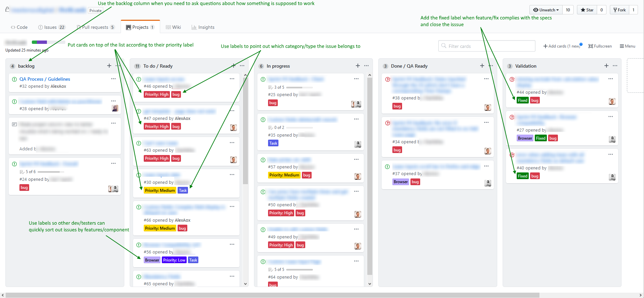Click the note icon on the backlog note card
Viewport: 644px width, 298px height.
click(14, 124)
